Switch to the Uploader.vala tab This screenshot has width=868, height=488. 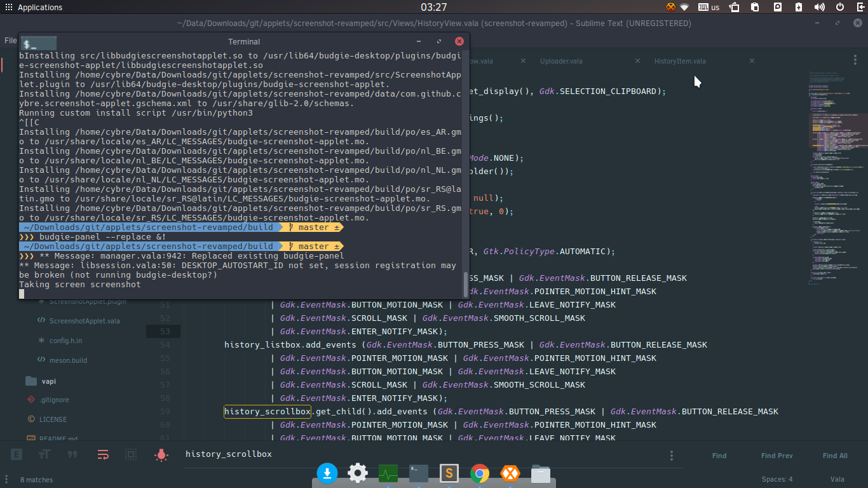pyautogui.click(x=561, y=61)
